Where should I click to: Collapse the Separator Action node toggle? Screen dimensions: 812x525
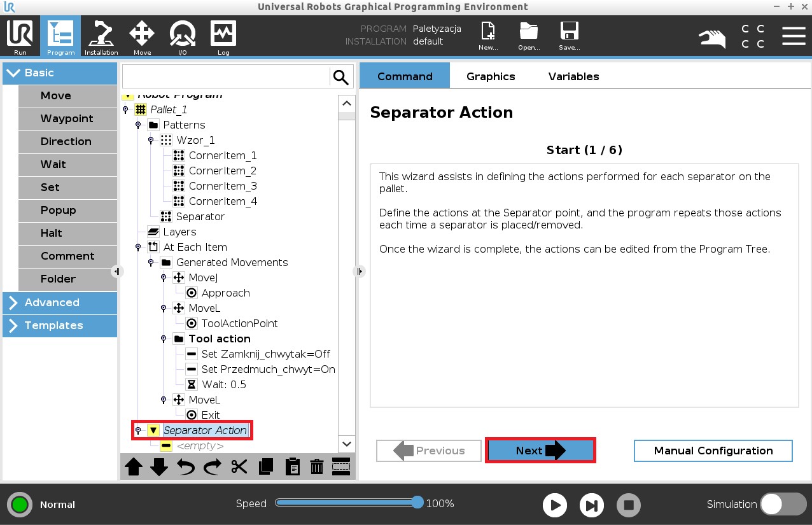138,430
